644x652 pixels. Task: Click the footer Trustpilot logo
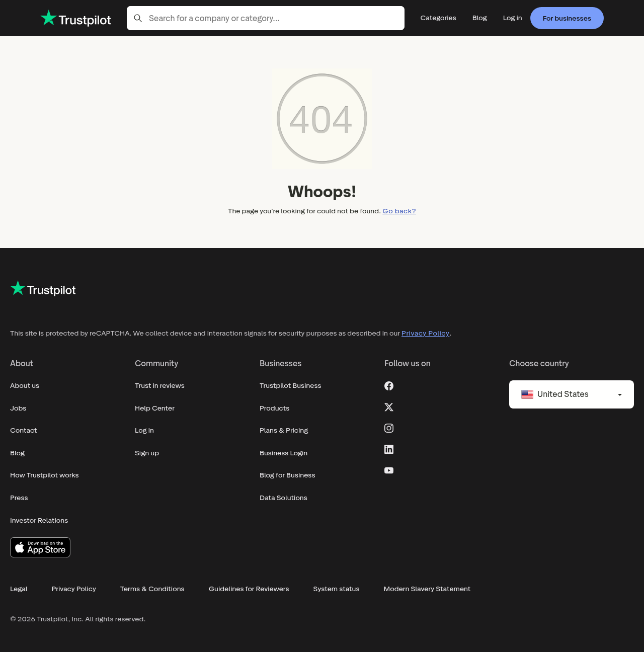click(x=43, y=289)
